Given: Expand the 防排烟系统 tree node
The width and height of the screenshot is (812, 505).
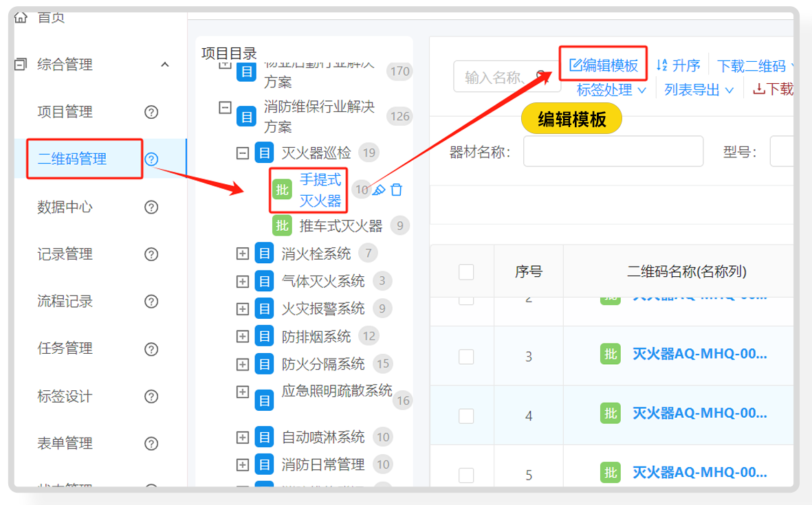Looking at the screenshot, I should 242,336.
